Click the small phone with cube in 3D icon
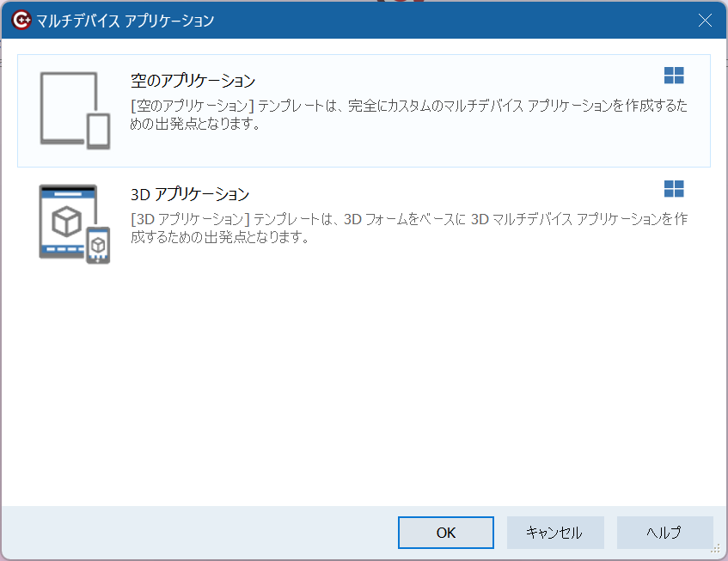Screen dimensions: 728x561 [x=98, y=245]
